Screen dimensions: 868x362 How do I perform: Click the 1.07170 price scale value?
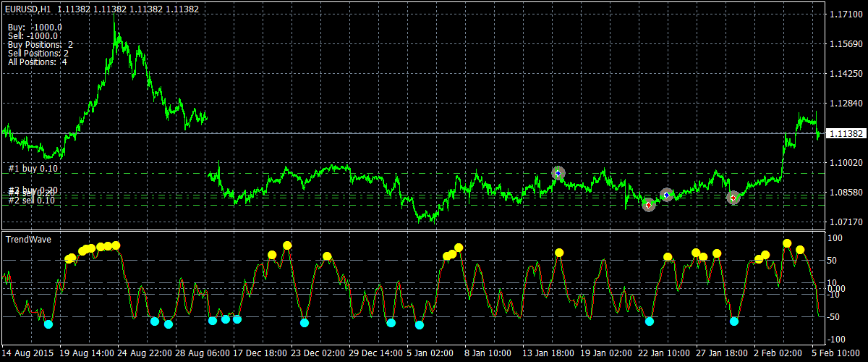[x=845, y=222]
